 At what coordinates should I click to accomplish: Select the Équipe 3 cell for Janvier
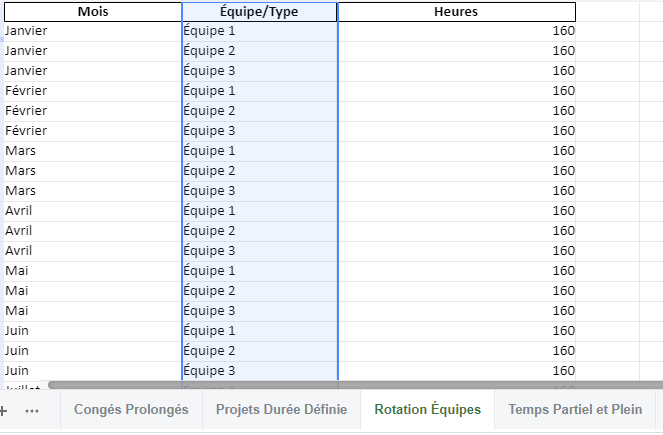click(260, 71)
